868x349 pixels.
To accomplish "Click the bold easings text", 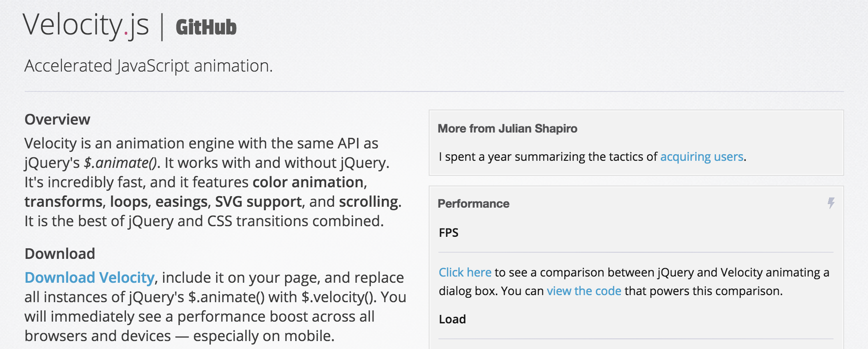I will pos(181,202).
